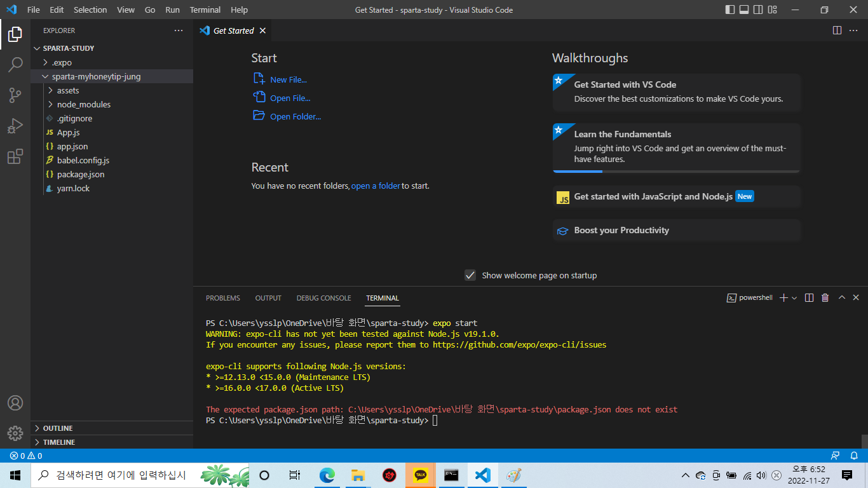
Task: Open the Manage gear in activity bar
Action: click(x=15, y=433)
